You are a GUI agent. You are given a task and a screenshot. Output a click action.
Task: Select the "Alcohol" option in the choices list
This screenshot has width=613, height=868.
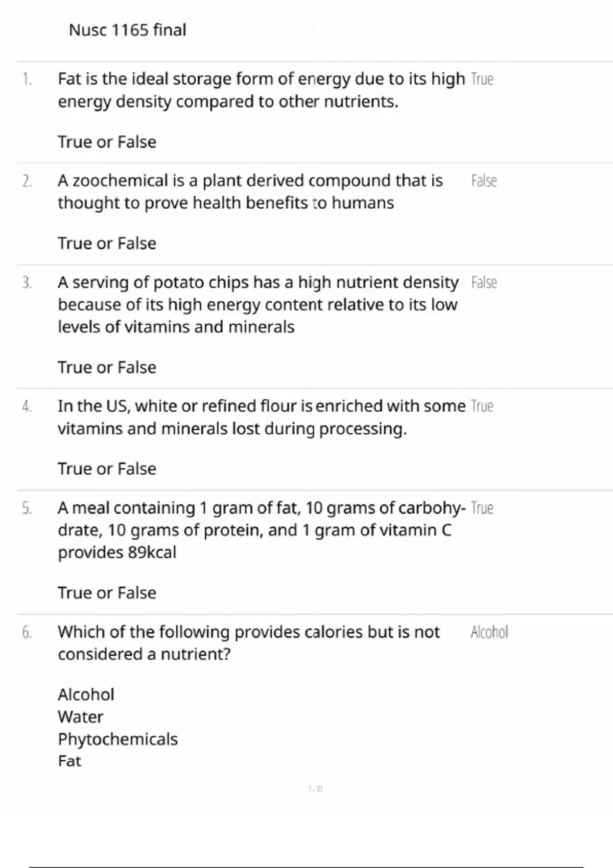(86, 694)
